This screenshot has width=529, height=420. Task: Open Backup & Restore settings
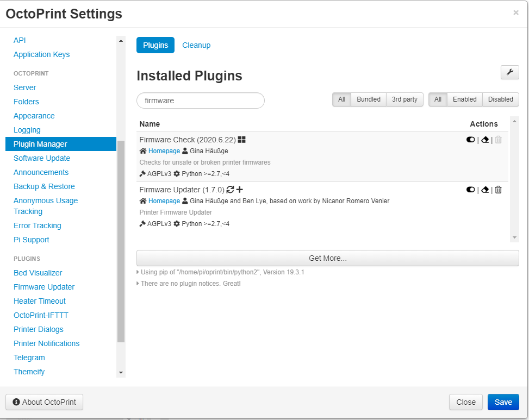coord(44,186)
